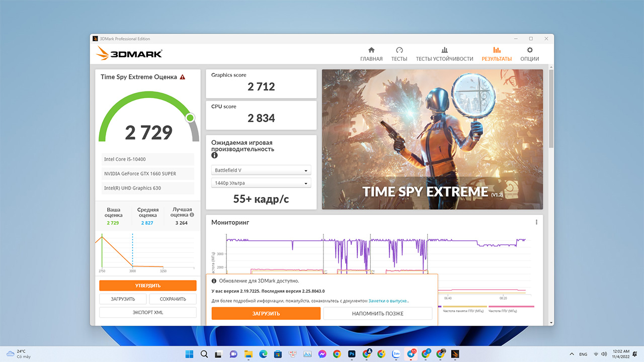Open the Solitaire cards icon on the taskbar
This screenshot has height=362, width=644.
tap(292, 354)
